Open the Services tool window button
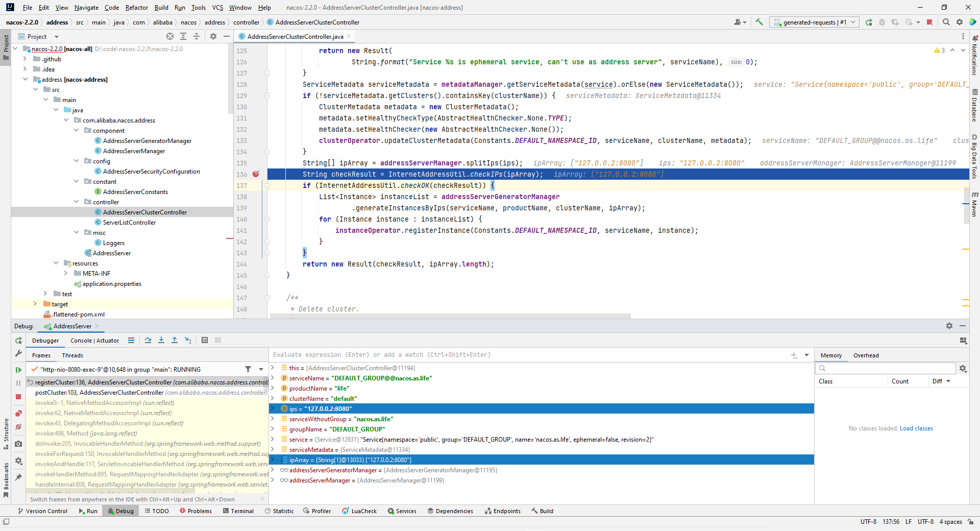This screenshot has height=531, width=980. pos(402,511)
